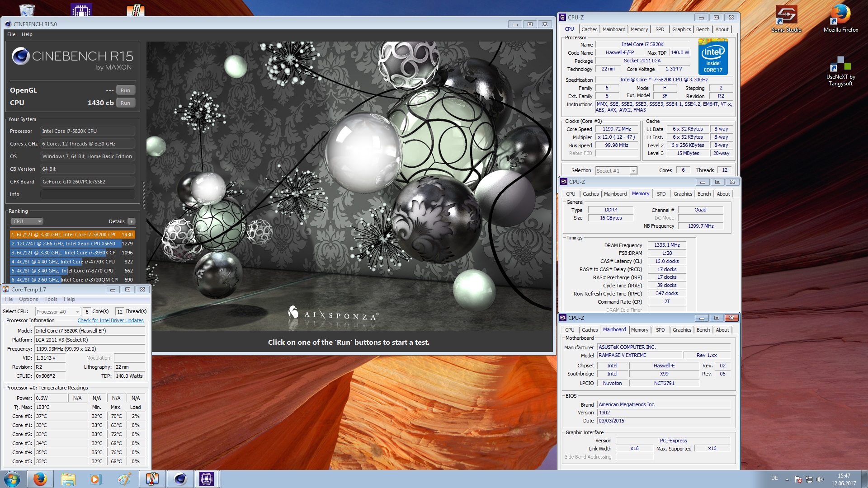Screen dimensions: 868x488
Task: Open Core Temp Options menu
Action: point(28,299)
